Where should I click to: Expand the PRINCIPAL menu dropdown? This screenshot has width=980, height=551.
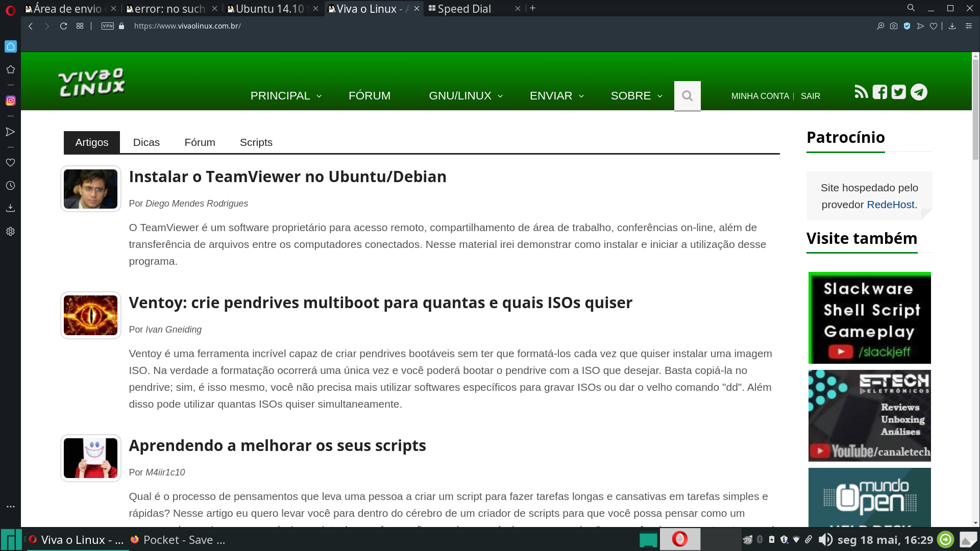pyautogui.click(x=286, y=96)
